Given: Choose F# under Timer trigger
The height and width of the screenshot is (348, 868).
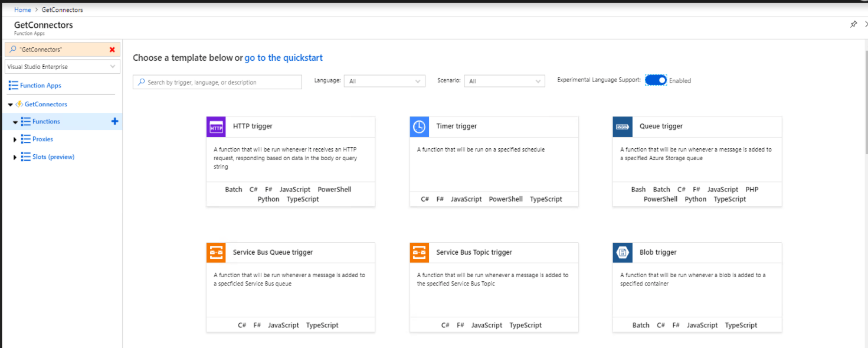Looking at the screenshot, I should pos(440,199).
